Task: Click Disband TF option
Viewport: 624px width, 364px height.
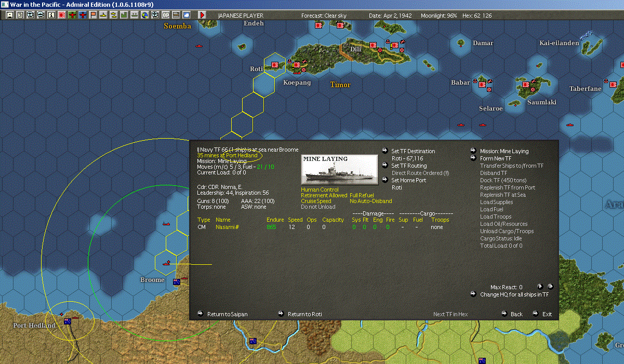Action: [x=494, y=173]
